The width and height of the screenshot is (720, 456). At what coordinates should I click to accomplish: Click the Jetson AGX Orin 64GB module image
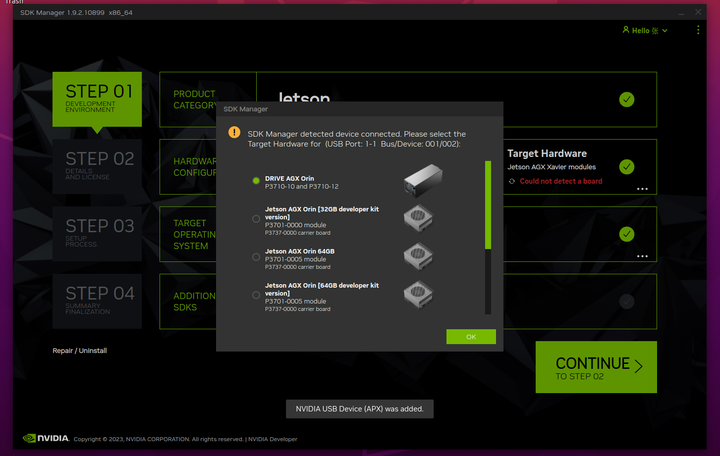(418, 257)
